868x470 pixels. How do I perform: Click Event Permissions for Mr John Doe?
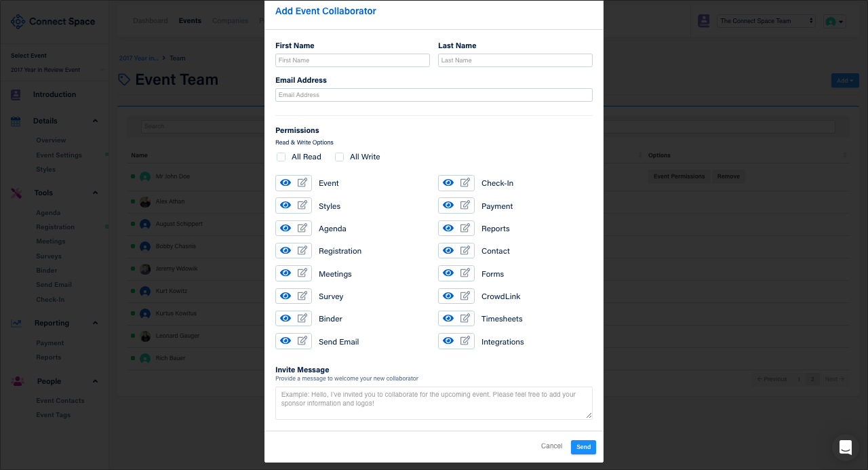coord(679,176)
